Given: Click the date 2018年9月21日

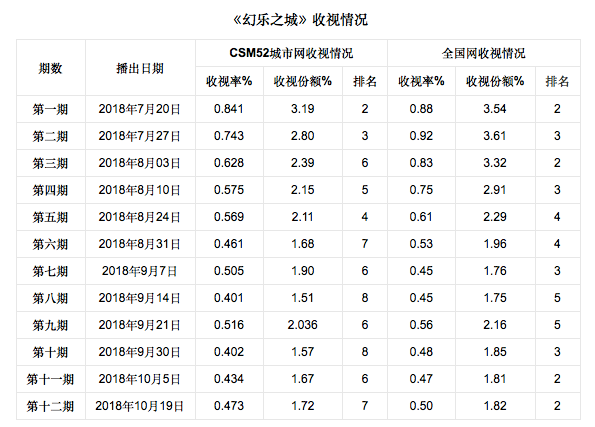Looking at the screenshot, I should tap(140, 325).
